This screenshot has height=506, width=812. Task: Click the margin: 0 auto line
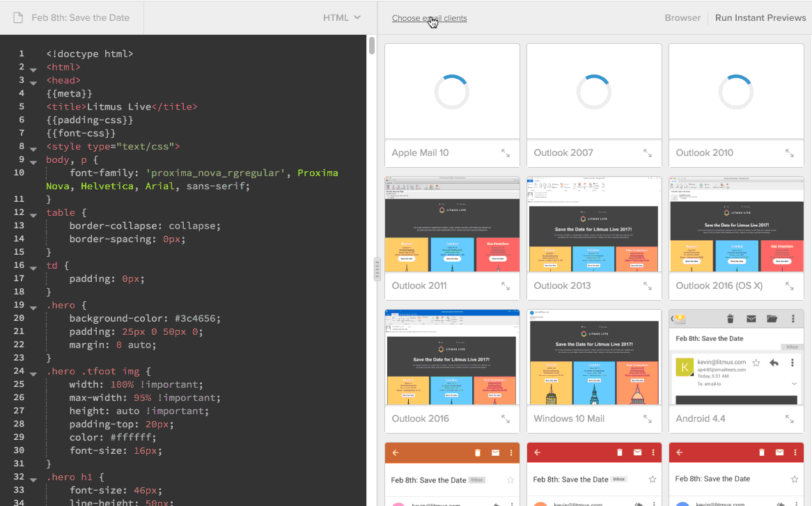(113, 345)
